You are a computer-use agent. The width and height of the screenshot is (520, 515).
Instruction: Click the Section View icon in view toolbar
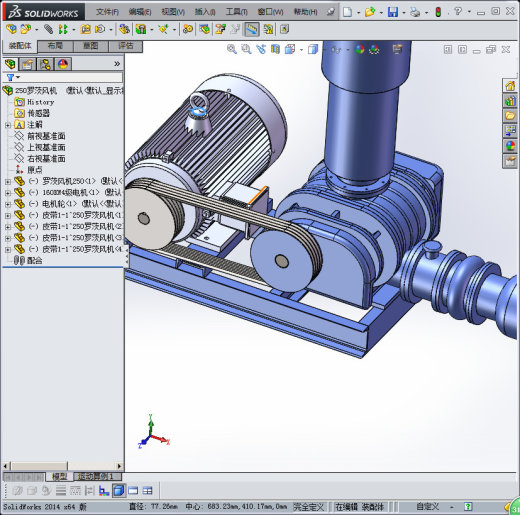click(275, 49)
